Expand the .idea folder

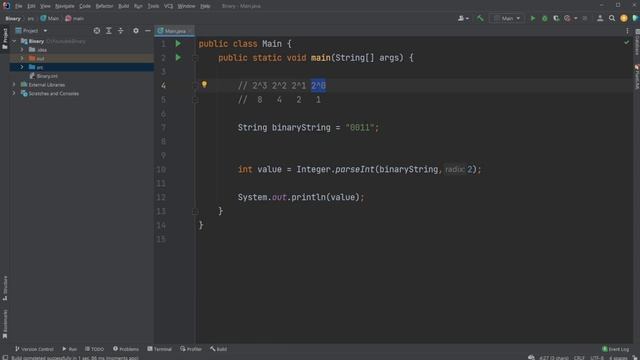point(22,50)
